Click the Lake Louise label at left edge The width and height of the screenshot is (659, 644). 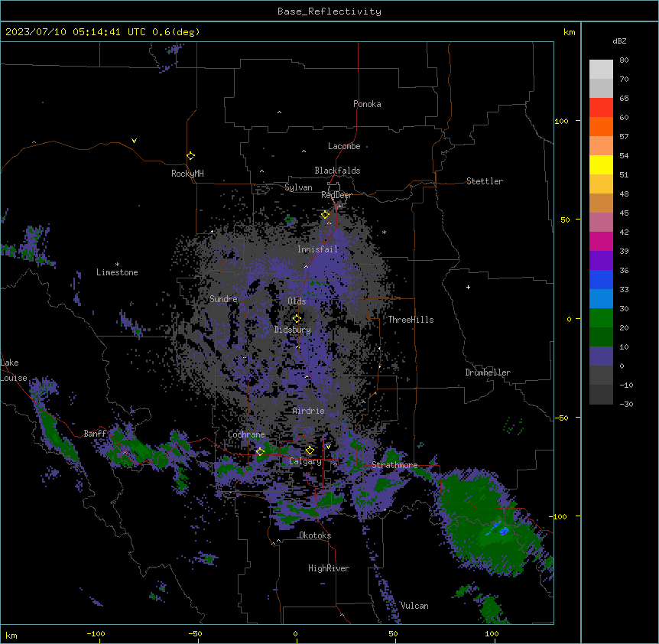(14, 370)
